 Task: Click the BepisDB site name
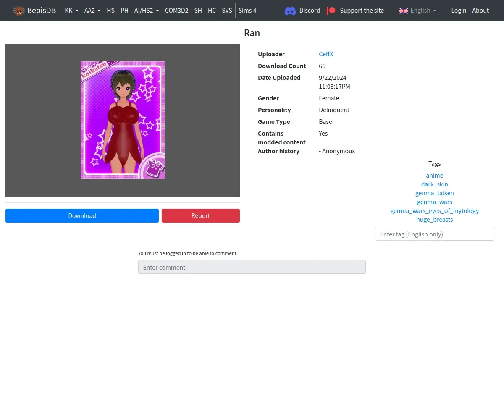pyautogui.click(x=42, y=10)
